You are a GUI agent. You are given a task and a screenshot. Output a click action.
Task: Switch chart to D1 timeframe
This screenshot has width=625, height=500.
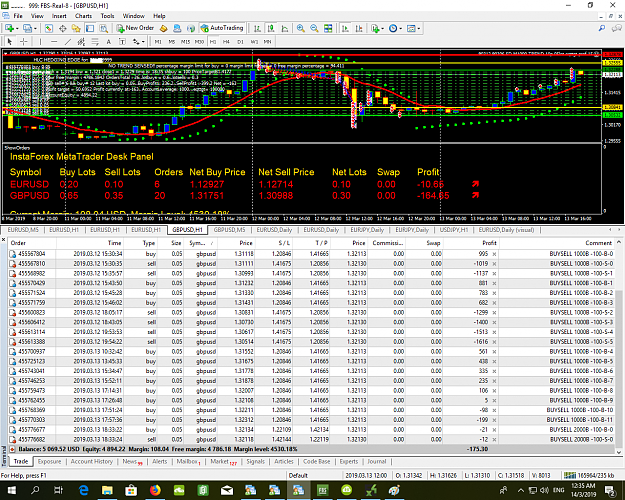240,41
